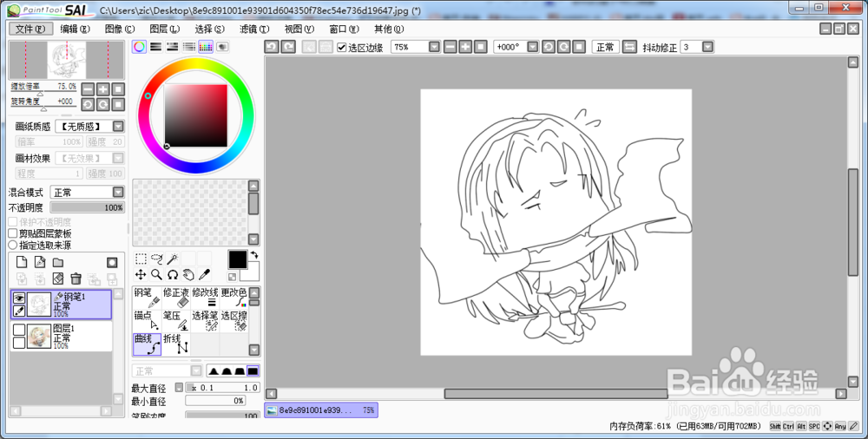
Task: Open the 75% zoom dropdown
Action: [434, 47]
